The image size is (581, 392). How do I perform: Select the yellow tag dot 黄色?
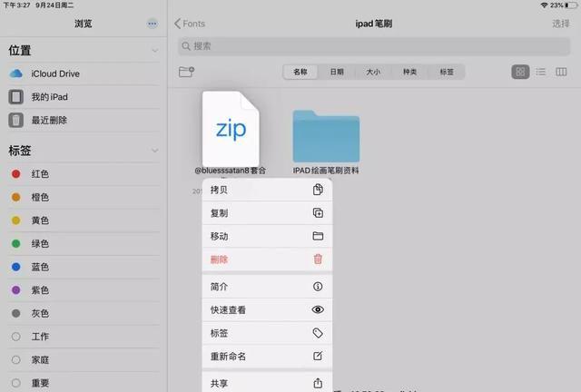[x=16, y=220]
